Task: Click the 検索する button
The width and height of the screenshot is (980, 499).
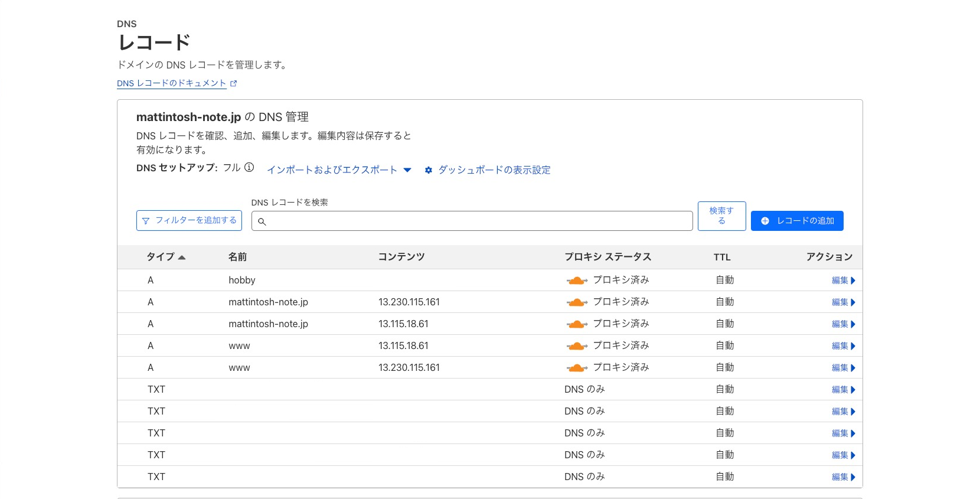Action: pyautogui.click(x=721, y=216)
